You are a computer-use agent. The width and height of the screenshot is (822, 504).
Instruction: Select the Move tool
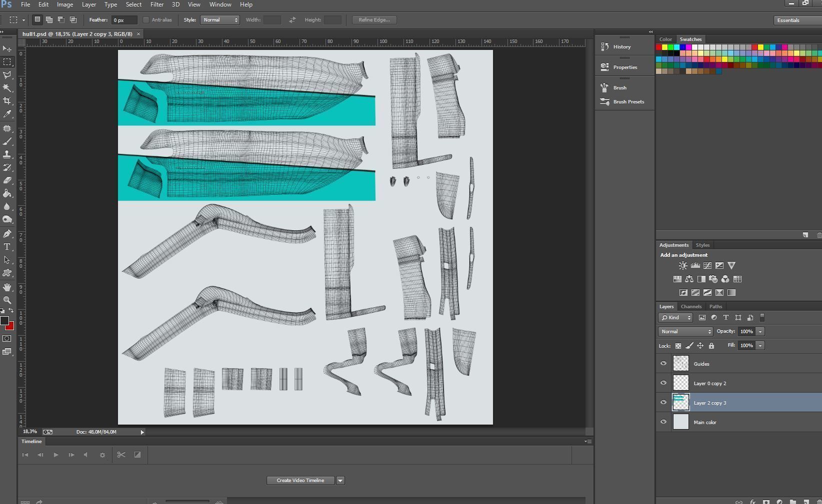point(7,48)
